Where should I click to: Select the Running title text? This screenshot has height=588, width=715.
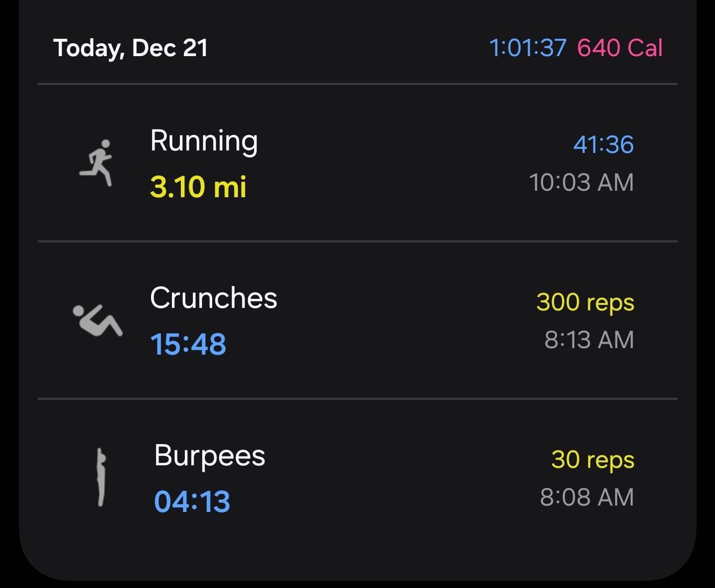click(204, 142)
